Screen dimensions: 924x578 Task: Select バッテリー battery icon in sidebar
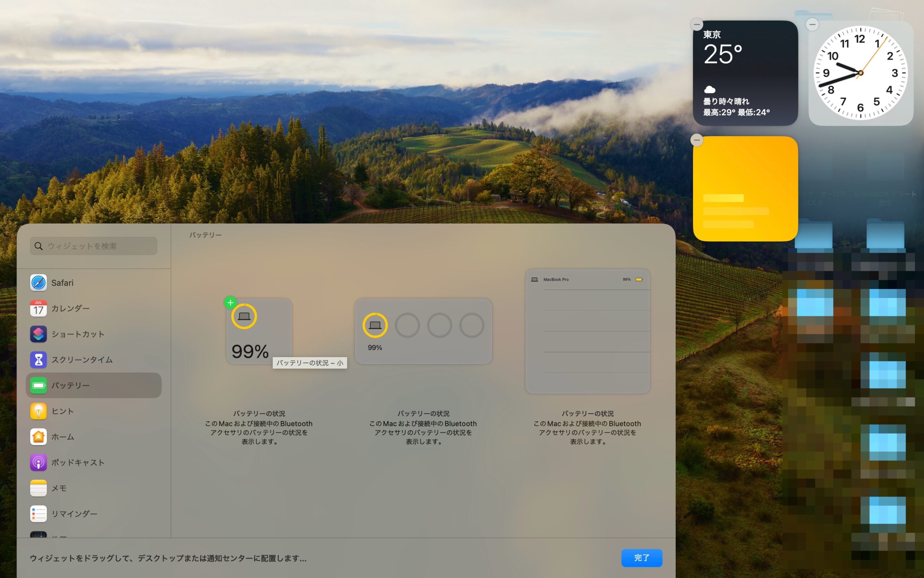click(x=38, y=385)
